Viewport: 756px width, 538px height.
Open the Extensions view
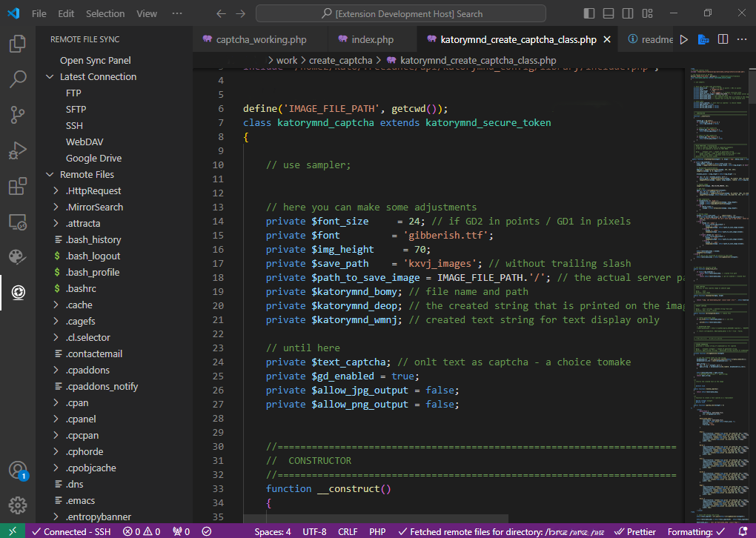pyautogui.click(x=18, y=186)
